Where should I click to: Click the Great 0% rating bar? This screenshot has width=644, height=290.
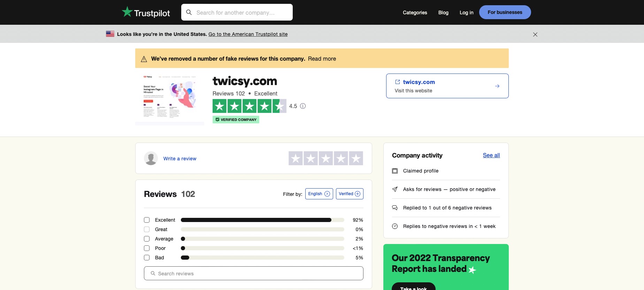tap(262, 229)
